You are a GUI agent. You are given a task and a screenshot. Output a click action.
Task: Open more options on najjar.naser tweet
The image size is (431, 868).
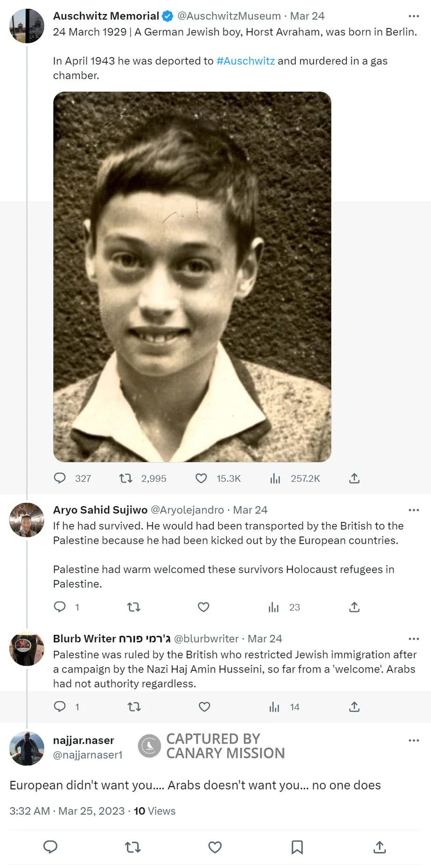point(414,740)
